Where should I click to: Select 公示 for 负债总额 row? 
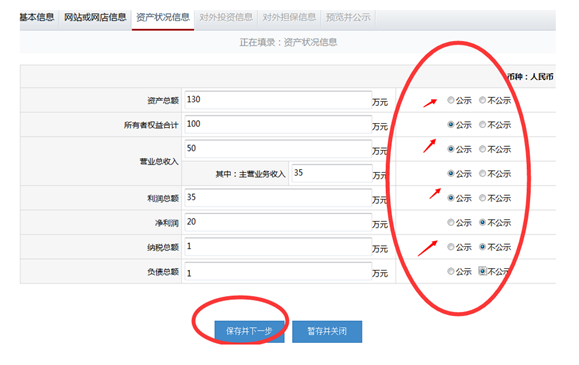450,271
